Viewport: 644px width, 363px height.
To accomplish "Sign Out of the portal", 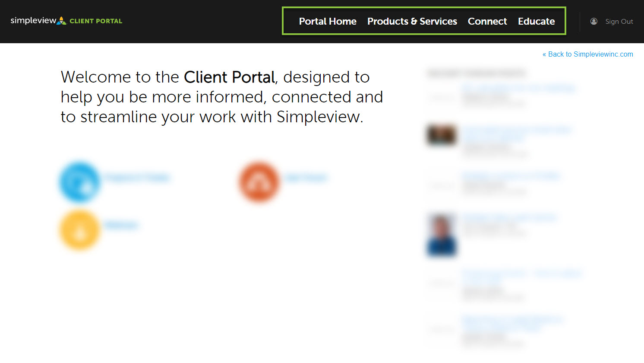I will pyautogui.click(x=619, y=21).
